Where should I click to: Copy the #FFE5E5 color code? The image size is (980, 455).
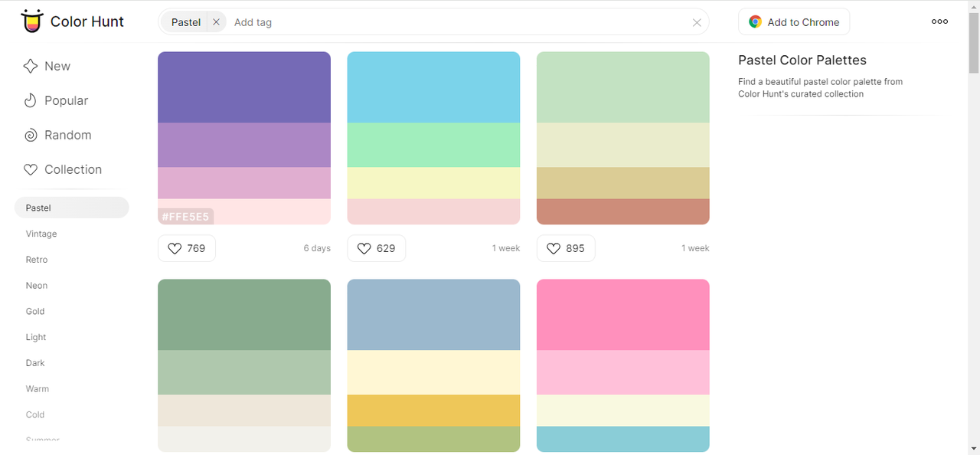(x=185, y=217)
